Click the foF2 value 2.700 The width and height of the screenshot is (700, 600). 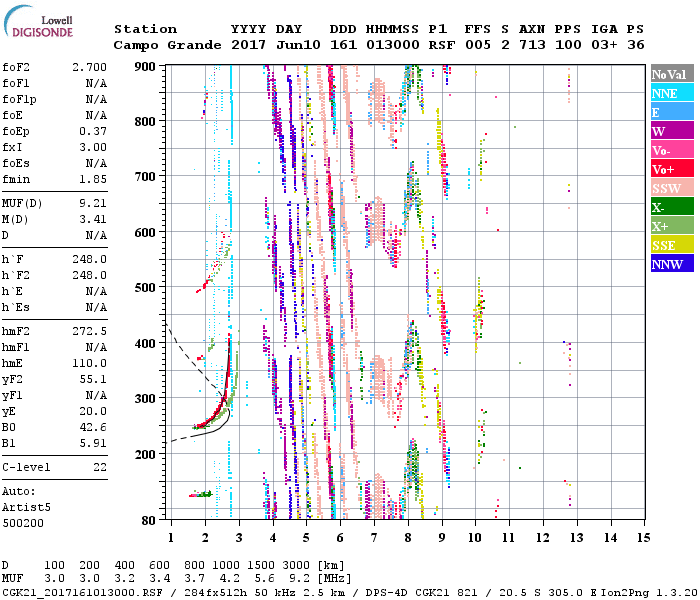pyautogui.click(x=90, y=67)
